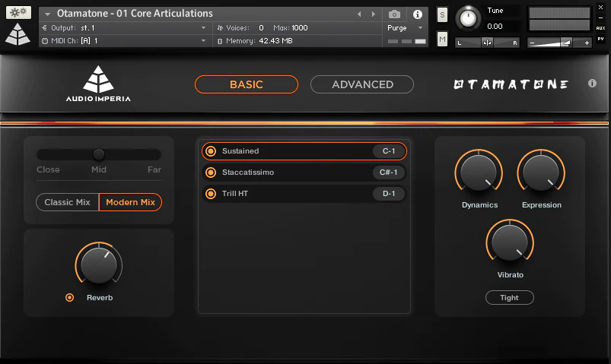Click the Audio Imperia logo
Screen dimensions: 611x364
coord(98,84)
